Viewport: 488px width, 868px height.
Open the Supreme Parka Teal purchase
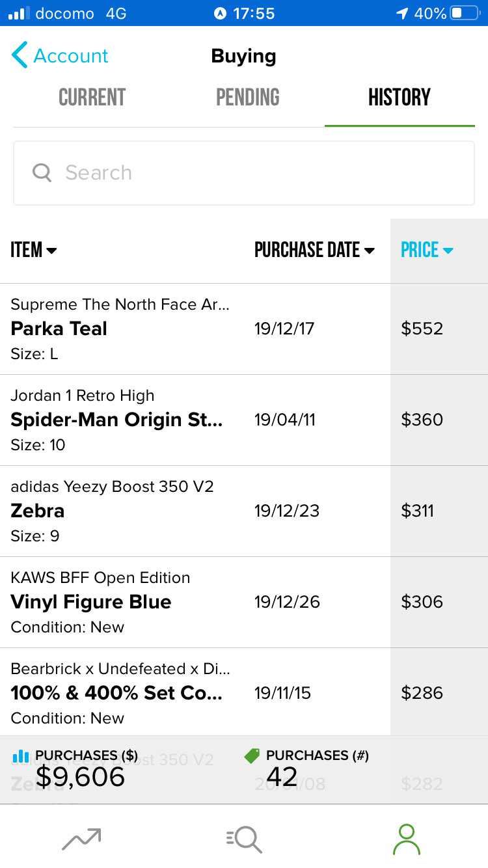click(x=244, y=329)
